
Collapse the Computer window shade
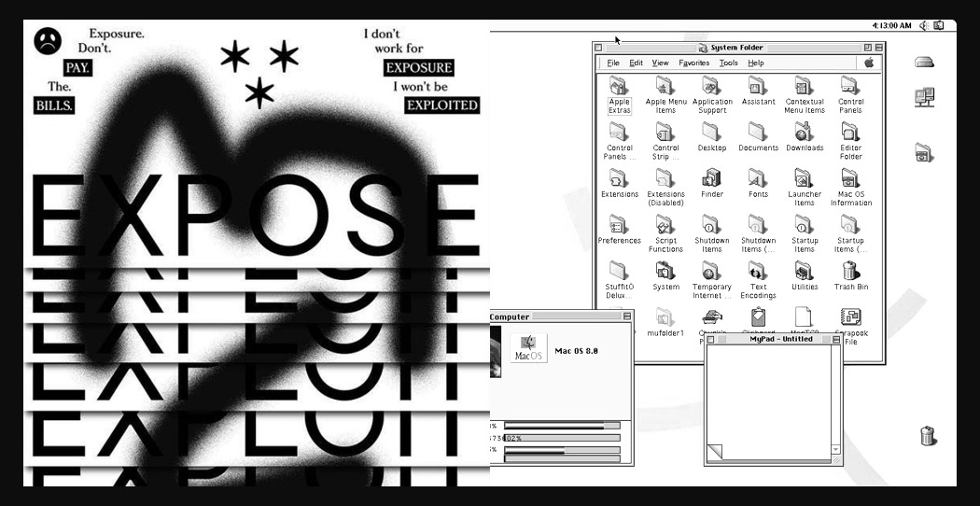tap(627, 316)
